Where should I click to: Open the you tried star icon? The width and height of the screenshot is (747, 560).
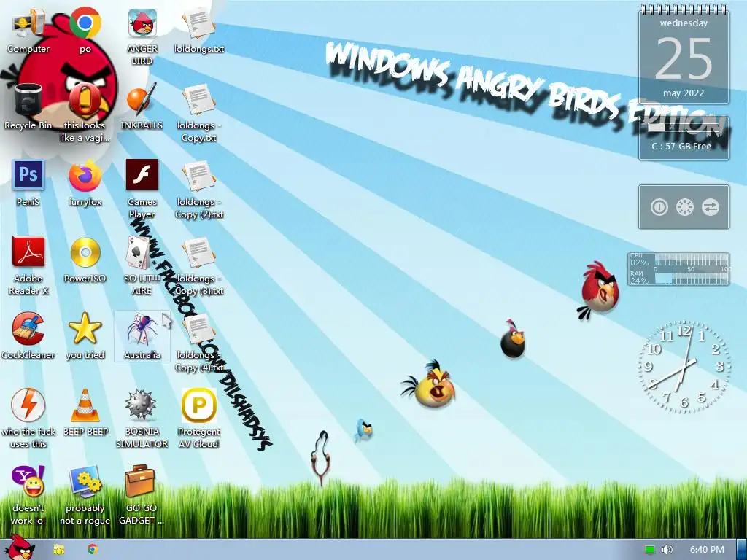click(x=85, y=336)
